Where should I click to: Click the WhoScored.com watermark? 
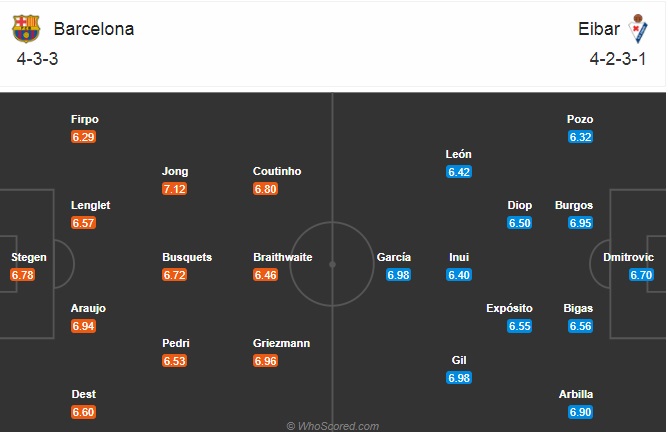[333, 426]
